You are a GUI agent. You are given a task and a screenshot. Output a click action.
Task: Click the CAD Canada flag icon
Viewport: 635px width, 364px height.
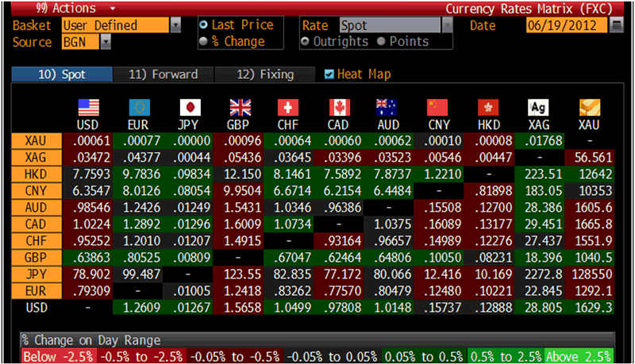point(339,108)
